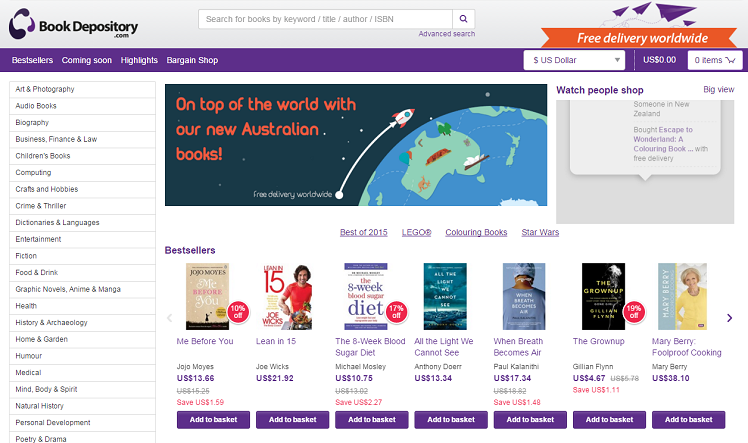Screen dimensions: 748x443
Task: Open the Me Before You book cover
Action: (x=207, y=296)
